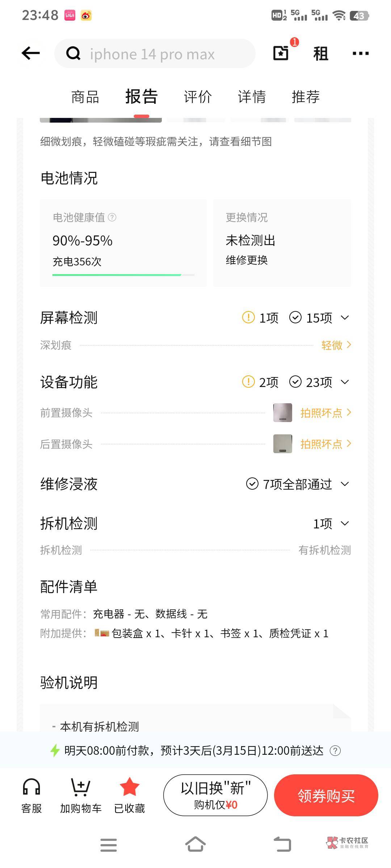Expand the 屏幕检测 section
Viewport: 391px width, 868px height.
click(x=345, y=318)
